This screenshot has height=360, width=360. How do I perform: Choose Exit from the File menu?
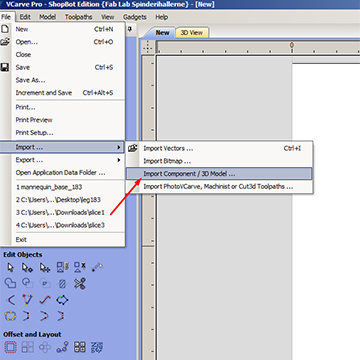[62, 240]
